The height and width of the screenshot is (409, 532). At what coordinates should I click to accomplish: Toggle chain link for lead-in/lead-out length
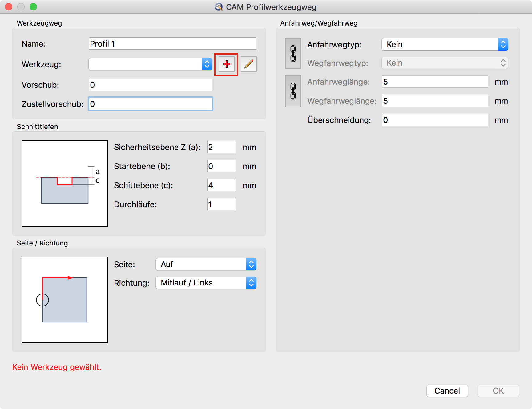293,91
